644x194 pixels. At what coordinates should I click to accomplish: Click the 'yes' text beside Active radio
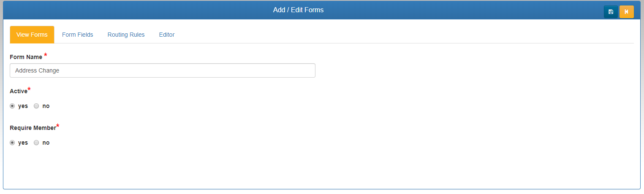click(23, 106)
